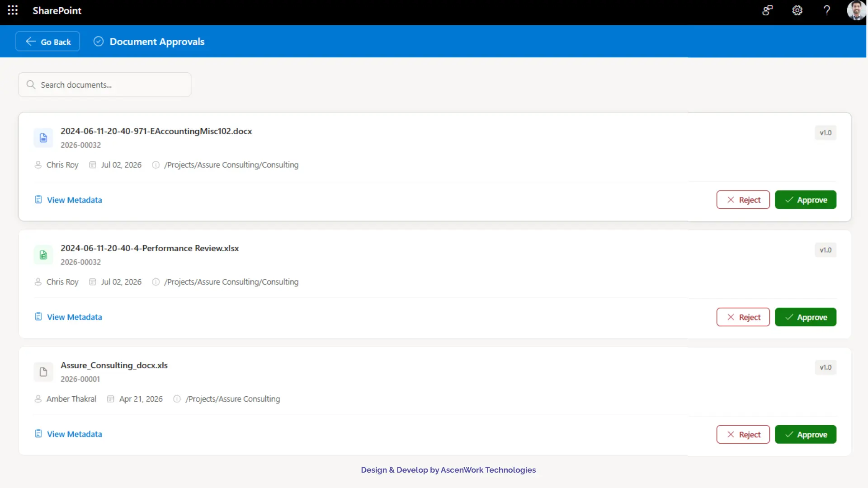The width and height of the screenshot is (868, 488).
Task: Click the help question mark icon
Action: (x=827, y=10)
